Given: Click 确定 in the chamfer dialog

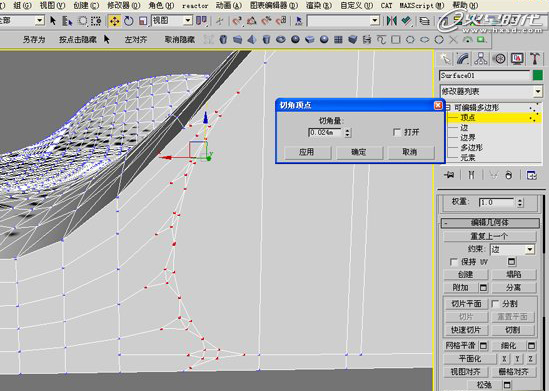Looking at the screenshot, I should tap(359, 152).
